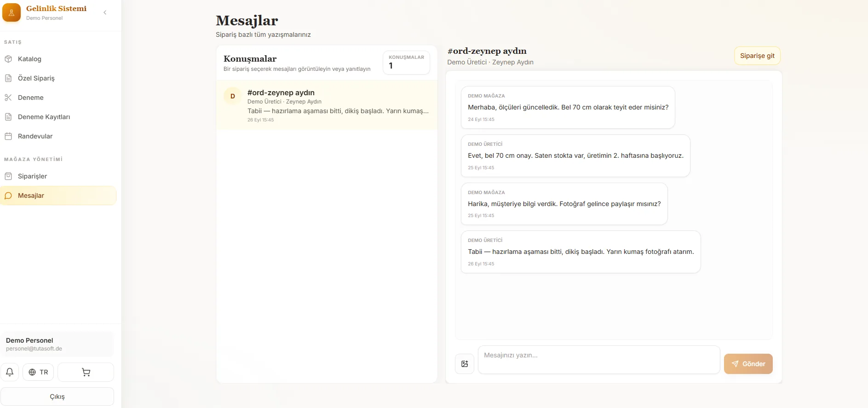Click the Deneme scissors icon
This screenshot has width=868, height=408.
(x=8, y=98)
